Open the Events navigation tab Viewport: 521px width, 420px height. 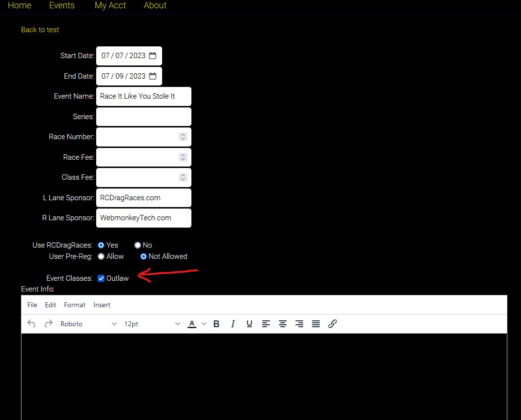click(62, 5)
